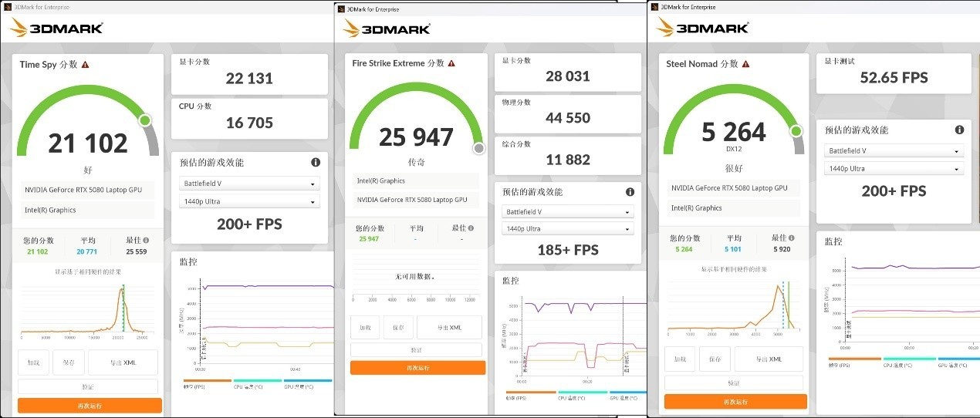
Task: Toggle CPU 温度 legend in Time Spy monitoring chart
Action: click(x=257, y=383)
